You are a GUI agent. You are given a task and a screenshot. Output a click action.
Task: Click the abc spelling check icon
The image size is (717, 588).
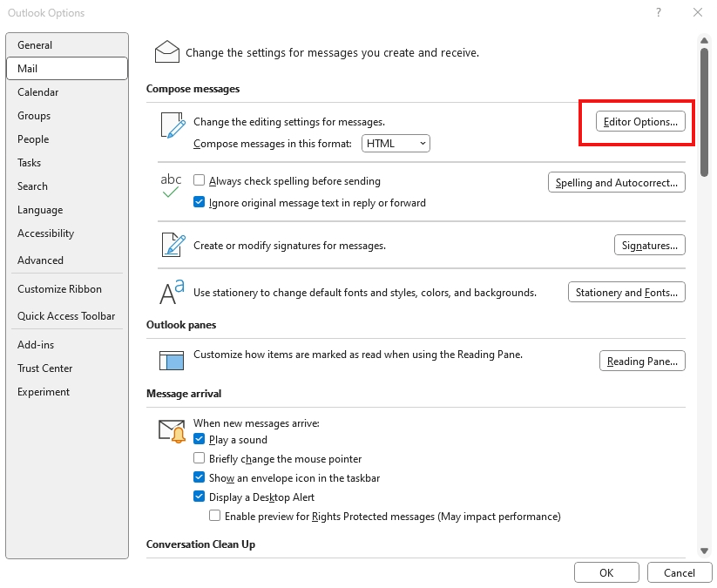tap(171, 186)
